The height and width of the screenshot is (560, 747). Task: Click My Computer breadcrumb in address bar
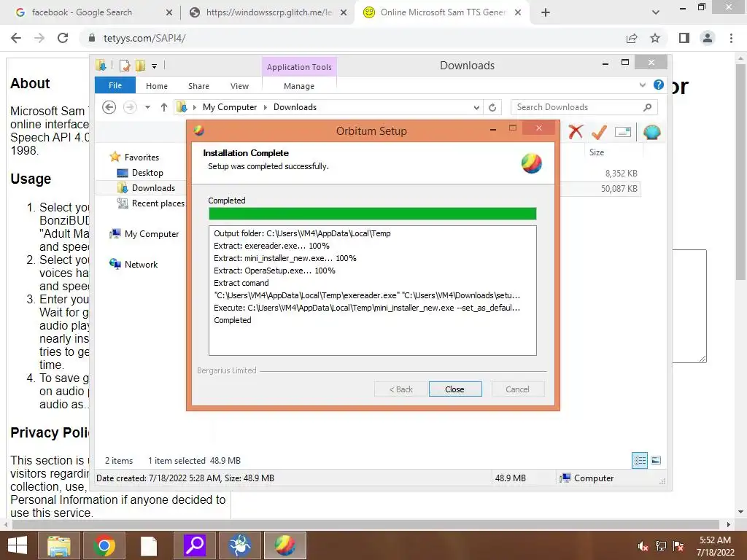pos(230,107)
